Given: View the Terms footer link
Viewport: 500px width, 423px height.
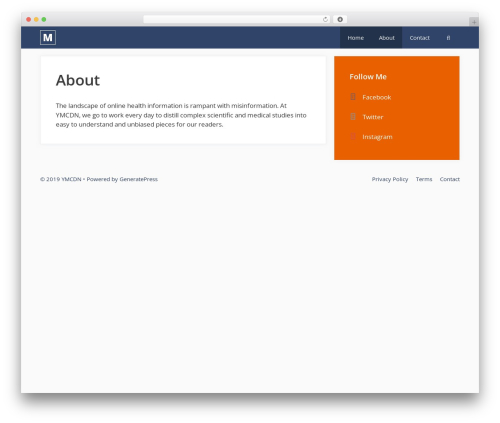Looking at the screenshot, I should (424, 179).
